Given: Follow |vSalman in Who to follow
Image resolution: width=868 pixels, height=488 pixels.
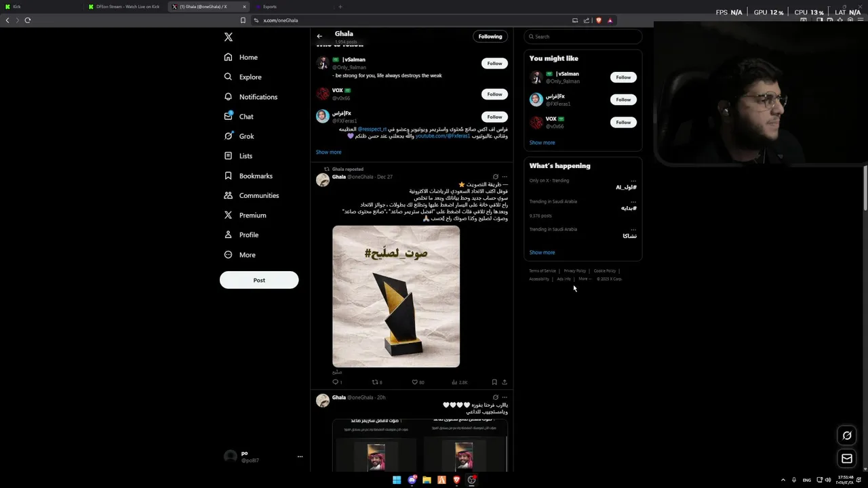Looking at the screenshot, I should coord(494,63).
